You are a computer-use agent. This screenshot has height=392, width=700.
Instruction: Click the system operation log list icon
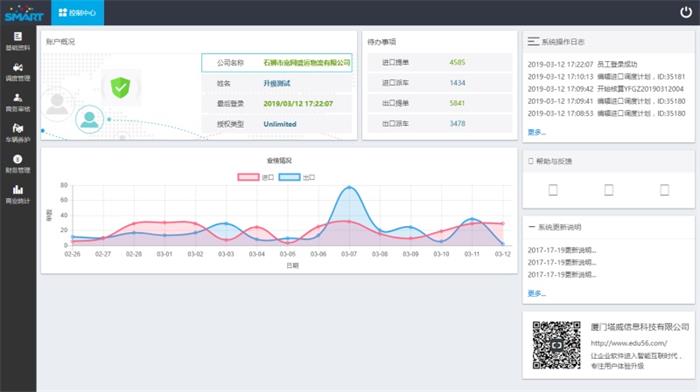[x=533, y=42]
